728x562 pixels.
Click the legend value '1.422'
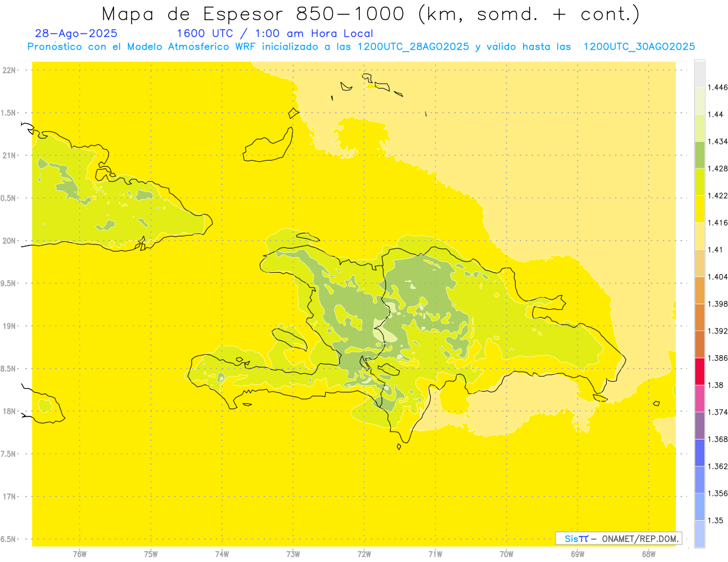point(719,195)
